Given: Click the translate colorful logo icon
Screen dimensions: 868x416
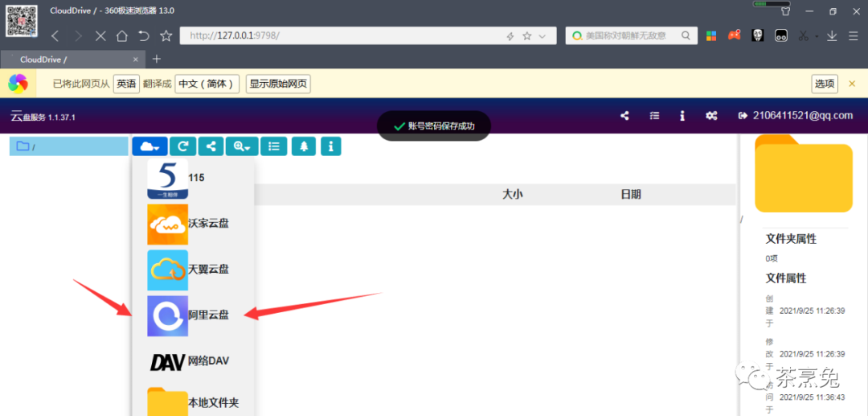Looking at the screenshot, I should click(18, 84).
